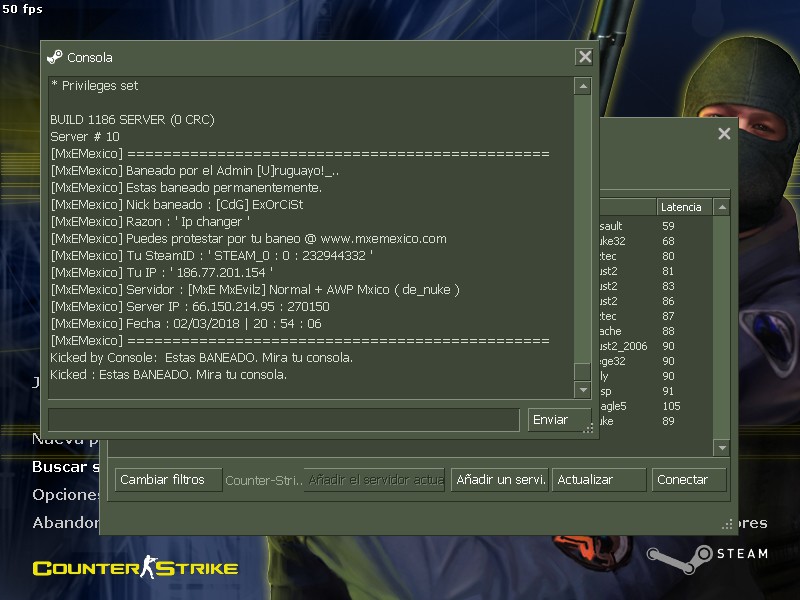Click the Steam icon in the Consola title bar
Screen dimensions: 800x600
click(55, 57)
